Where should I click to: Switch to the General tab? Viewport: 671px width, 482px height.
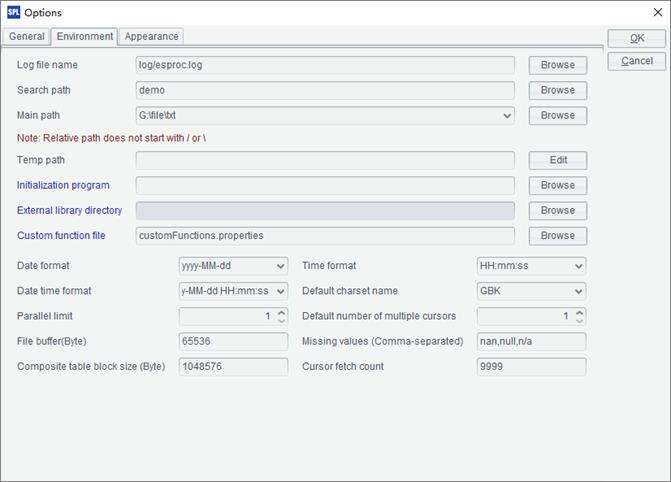(27, 36)
